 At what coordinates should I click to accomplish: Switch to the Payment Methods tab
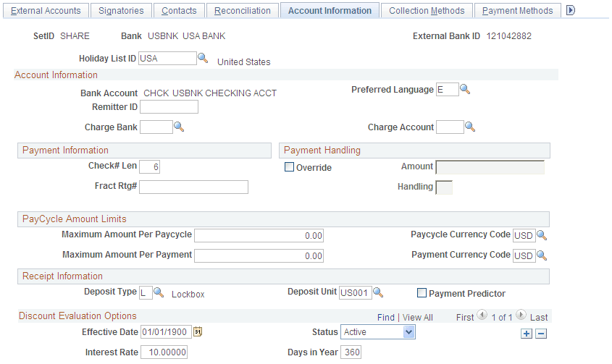click(518, 11)
